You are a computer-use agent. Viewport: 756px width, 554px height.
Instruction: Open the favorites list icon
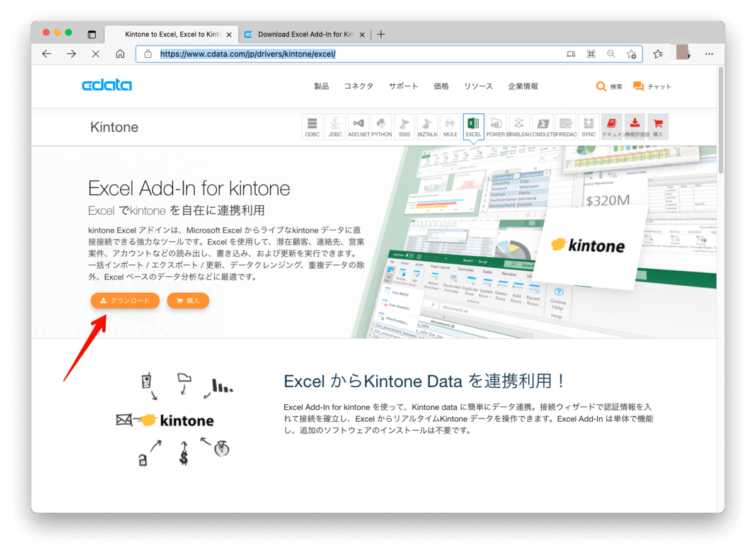(658, 54)
